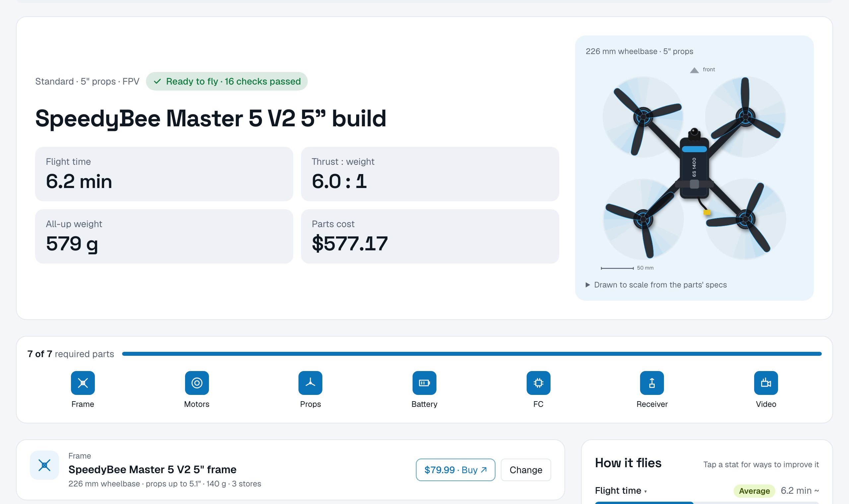Select the Battery part icon
The image size is (849, 504).
point(424,383)
